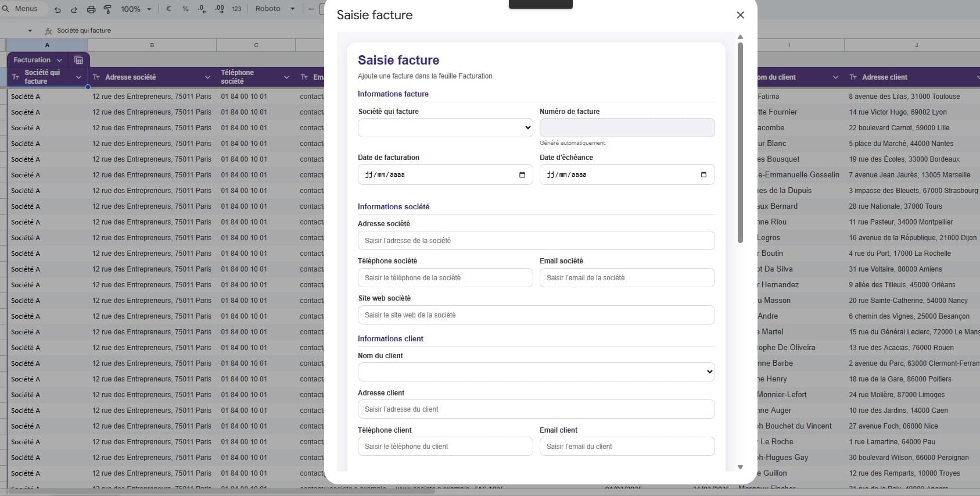
Task: Open the Société qui facture select in the form
Action: [x=446, y=128]
